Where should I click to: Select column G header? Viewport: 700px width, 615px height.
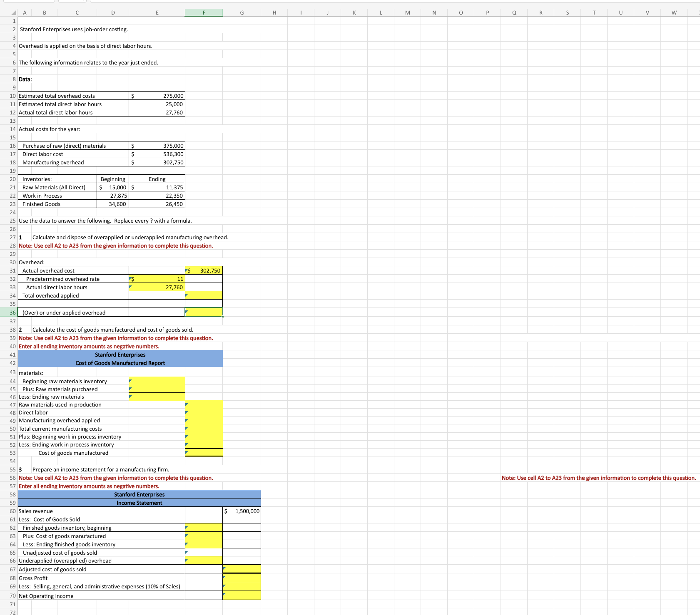pyautogui.click(x=242, y=12)
